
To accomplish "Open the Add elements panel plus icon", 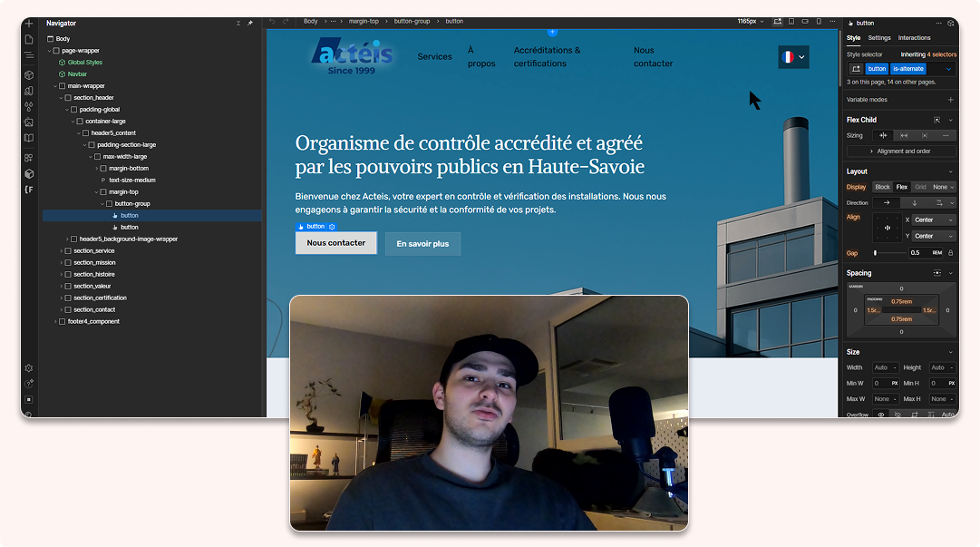I will [29, 24].
